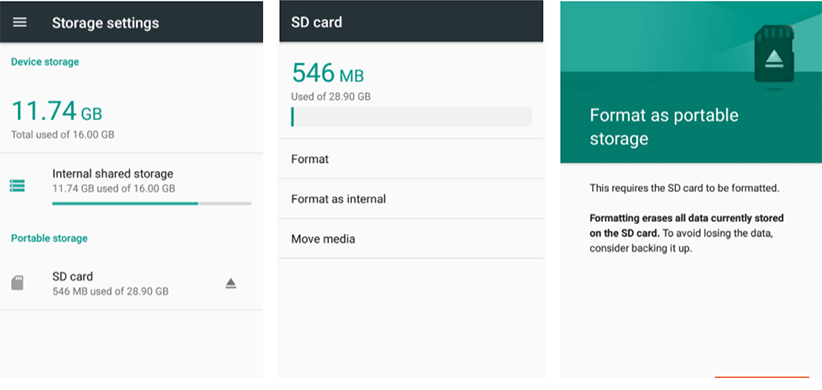Click the internal shared storage list icon
The height and width of the screenshot is (390, 822).
(x=17, y=186)
